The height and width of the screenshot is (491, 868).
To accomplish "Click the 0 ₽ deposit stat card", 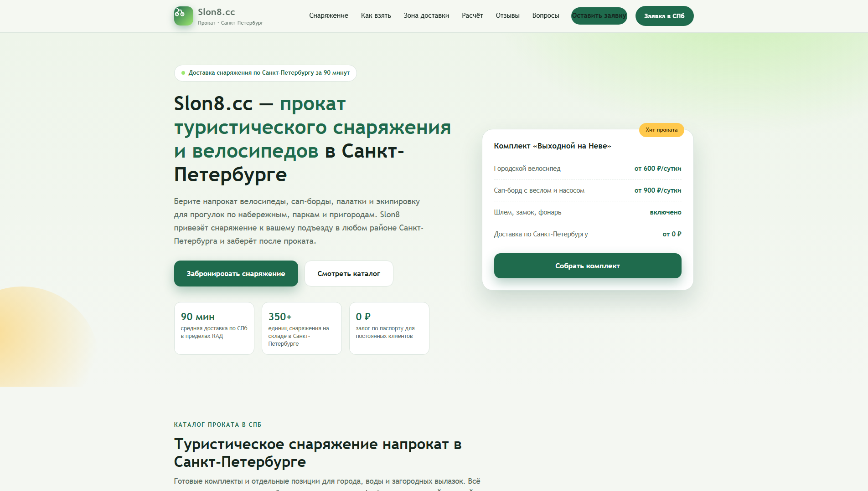I will 389,328.
